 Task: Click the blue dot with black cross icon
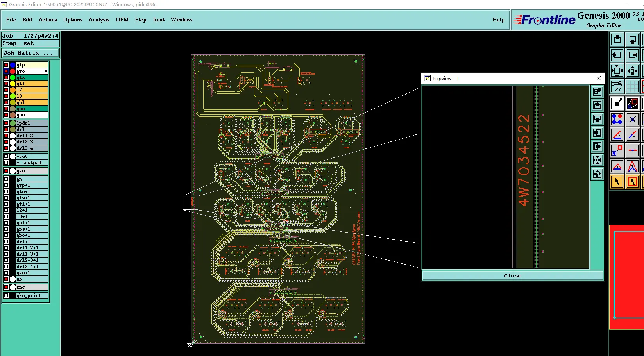(633, 119)
